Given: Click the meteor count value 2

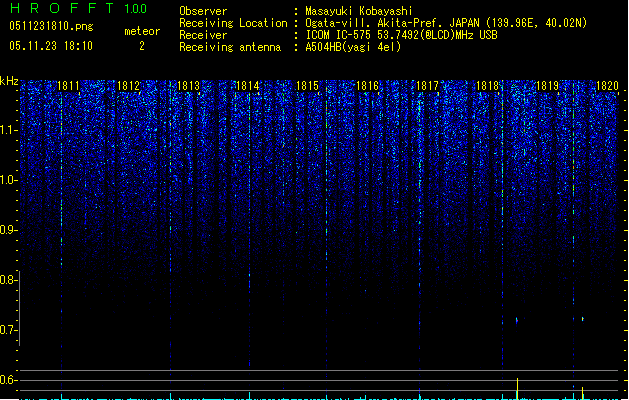Looking at the screenshot, I should tap(142, 46).
